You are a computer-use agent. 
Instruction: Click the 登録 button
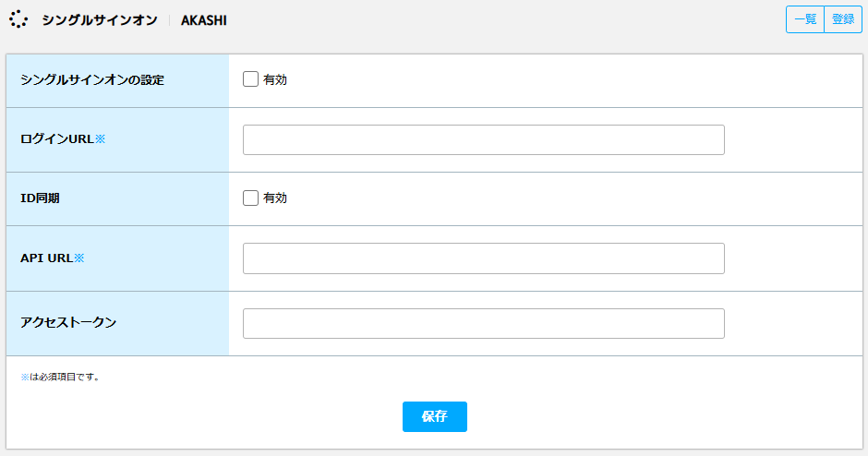(x=843, y=19)
